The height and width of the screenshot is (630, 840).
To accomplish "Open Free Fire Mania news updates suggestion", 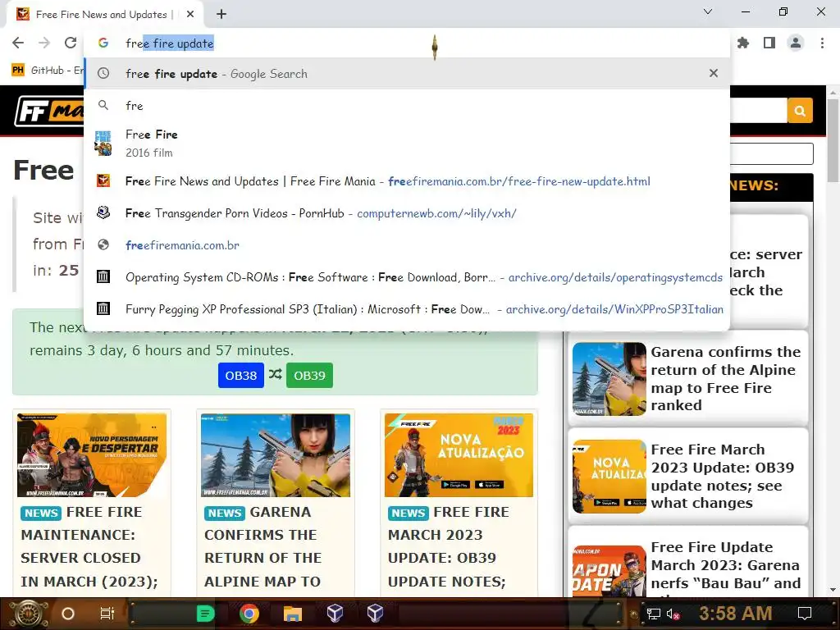I will tap(407, 181).
